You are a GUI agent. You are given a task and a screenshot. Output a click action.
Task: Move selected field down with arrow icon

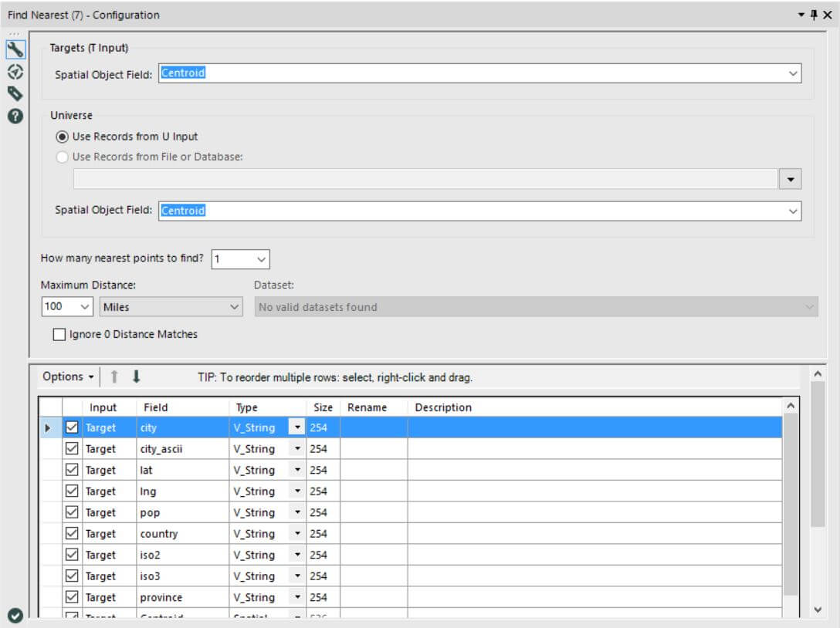click(x=137, y=376)
